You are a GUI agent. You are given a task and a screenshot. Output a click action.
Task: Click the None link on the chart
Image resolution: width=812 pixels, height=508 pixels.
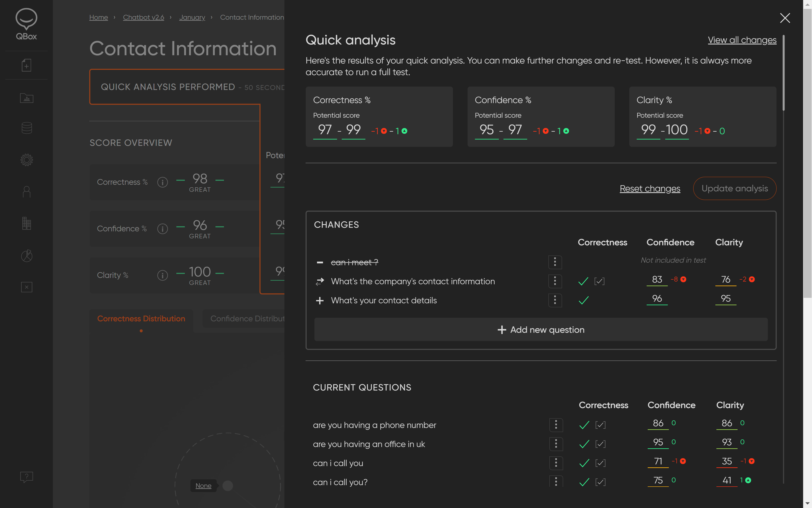[x=203, y=486]
